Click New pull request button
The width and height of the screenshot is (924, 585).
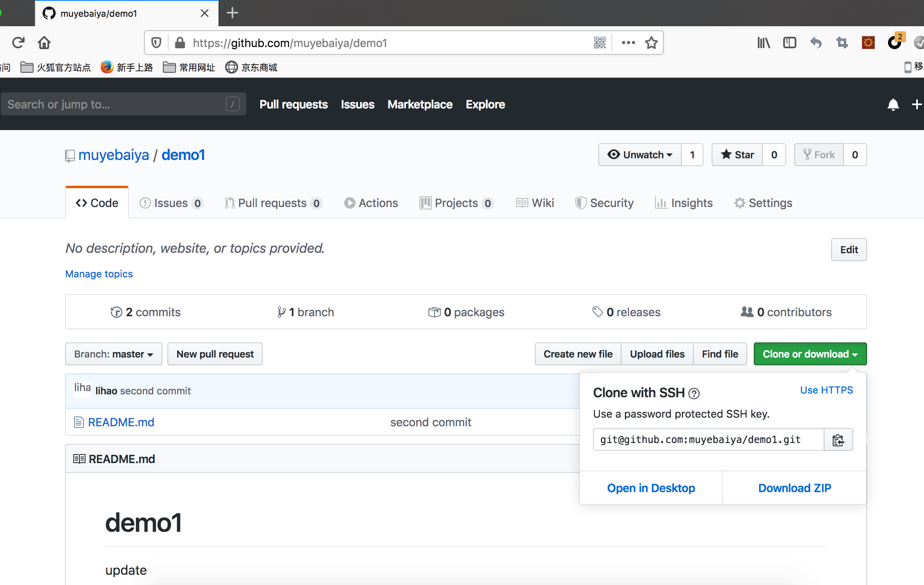(215, 354)
